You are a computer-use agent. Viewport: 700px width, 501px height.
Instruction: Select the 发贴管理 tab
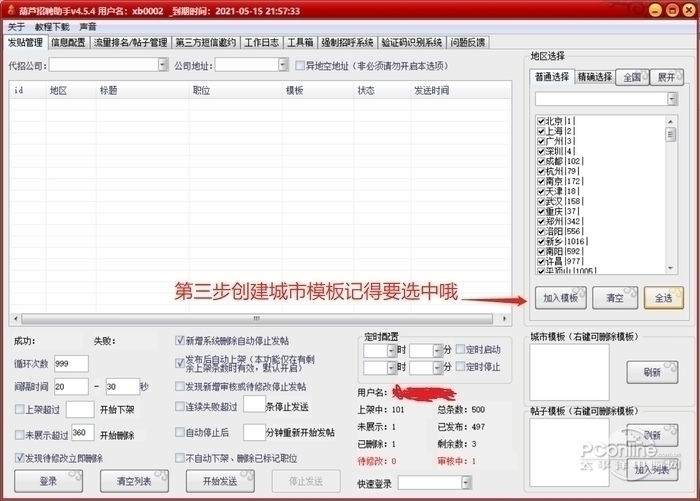point(25,42)
